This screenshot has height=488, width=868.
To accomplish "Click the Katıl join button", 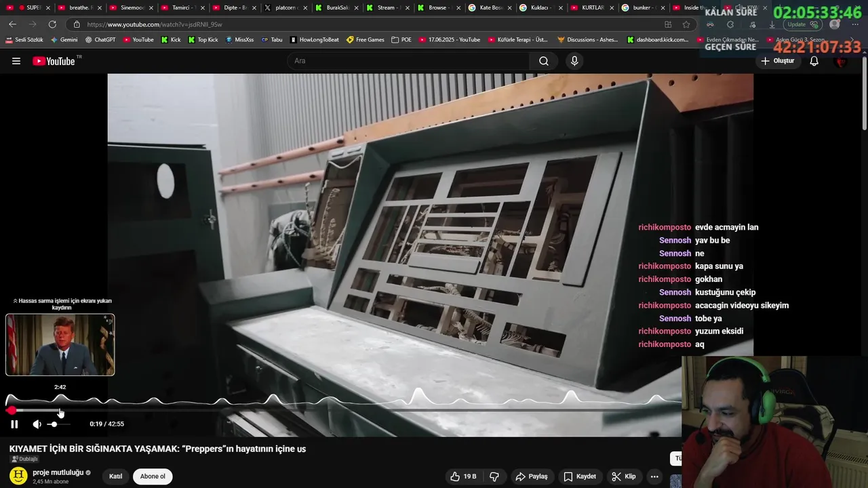I will click(x=116, y=476).
